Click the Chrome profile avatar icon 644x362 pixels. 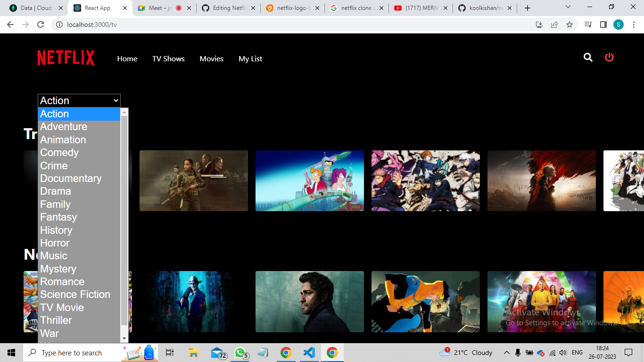point(618,24)
